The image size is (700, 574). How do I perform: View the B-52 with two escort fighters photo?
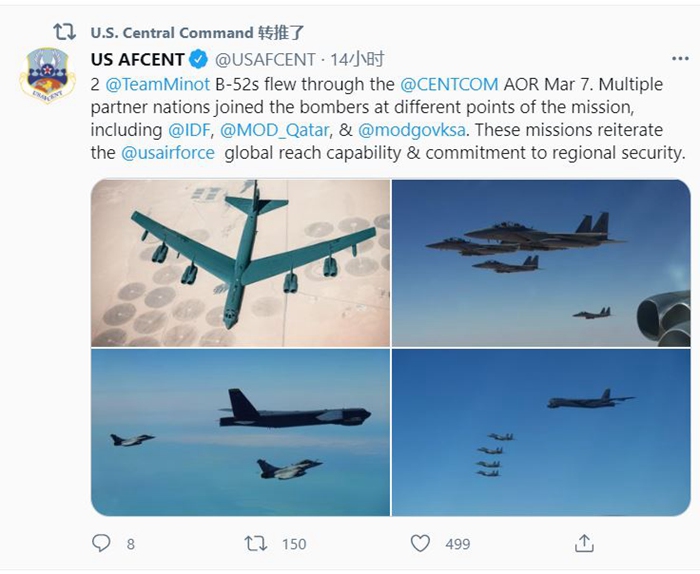click(x=240, y=433)
